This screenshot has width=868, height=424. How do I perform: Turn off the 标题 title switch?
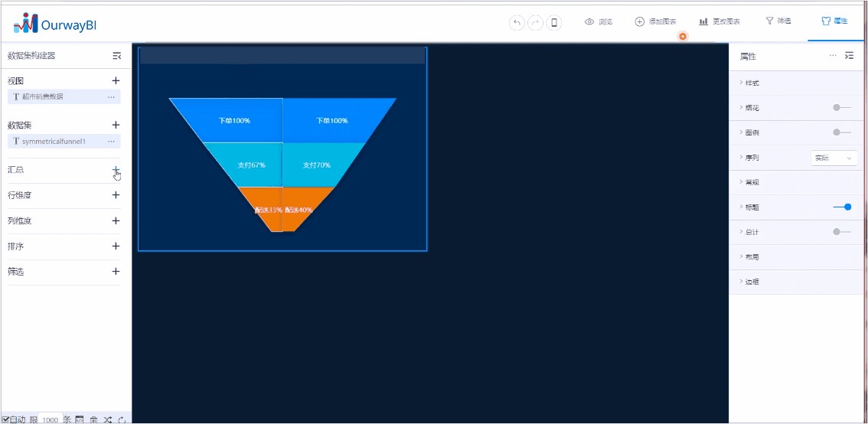click(x=842, y=207)
